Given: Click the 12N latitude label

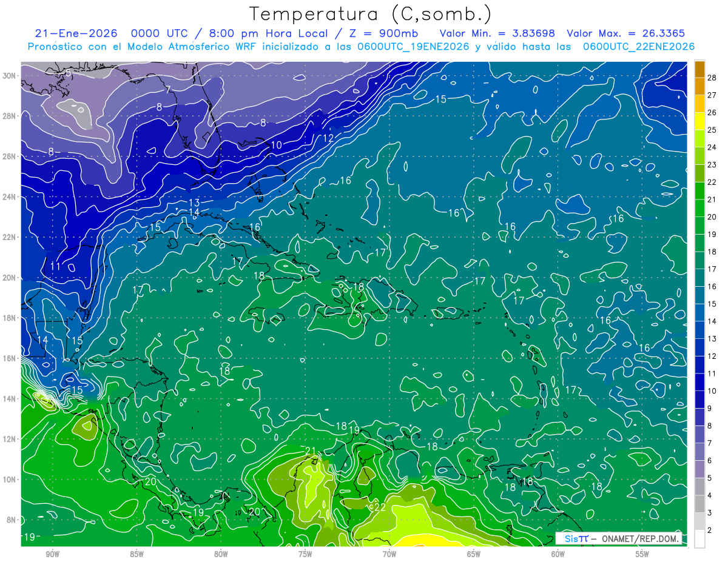Looking at the screenshot, I should coord(10,439).
